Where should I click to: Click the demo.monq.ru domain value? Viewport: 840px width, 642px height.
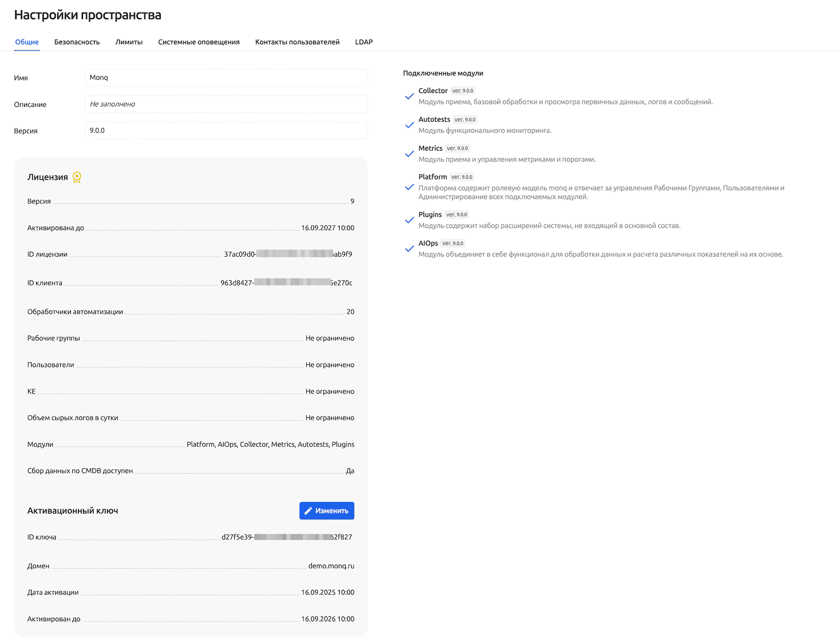click(x=331, y=566)
